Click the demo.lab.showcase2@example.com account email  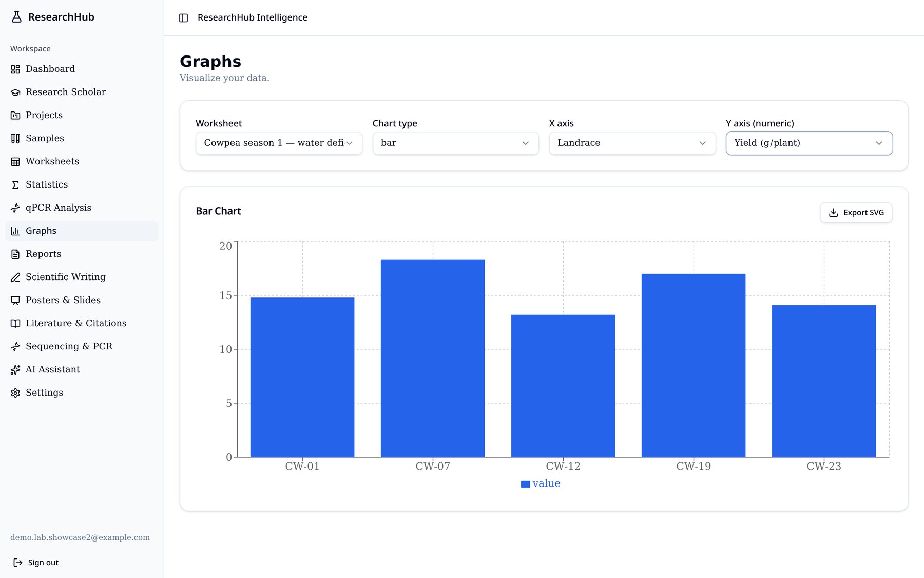pos(80,537)
